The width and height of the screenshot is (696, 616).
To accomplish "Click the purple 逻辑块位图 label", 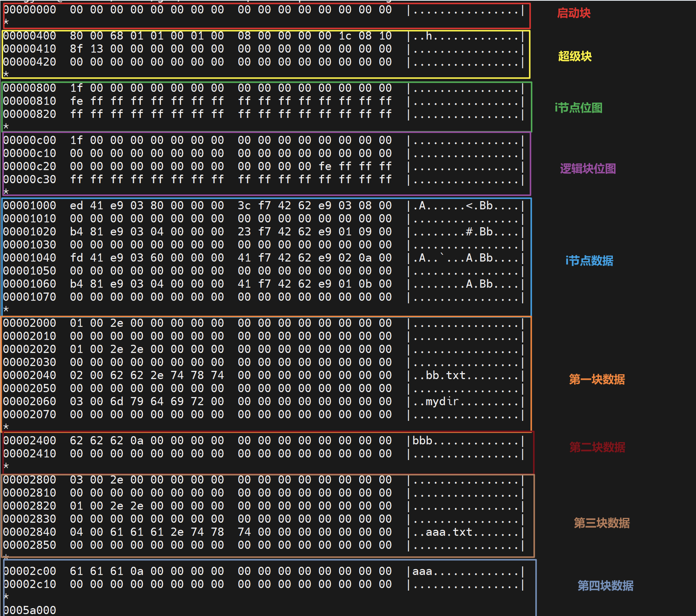I will pyautogui.click(x=588, y=169).
